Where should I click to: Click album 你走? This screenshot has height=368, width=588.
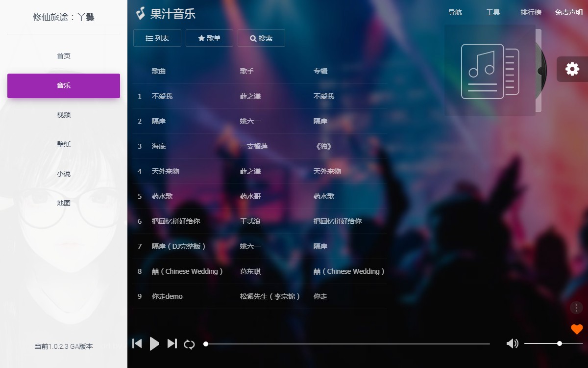point(320,296)
